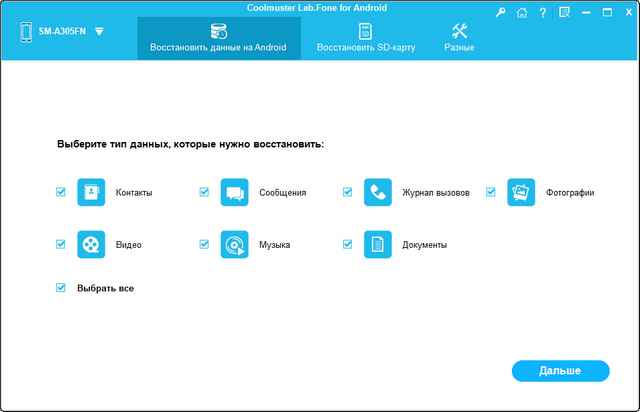This screenshot has width=640, height=412.
Task: Open the feedback log icon
Action: tap(564, 12)
